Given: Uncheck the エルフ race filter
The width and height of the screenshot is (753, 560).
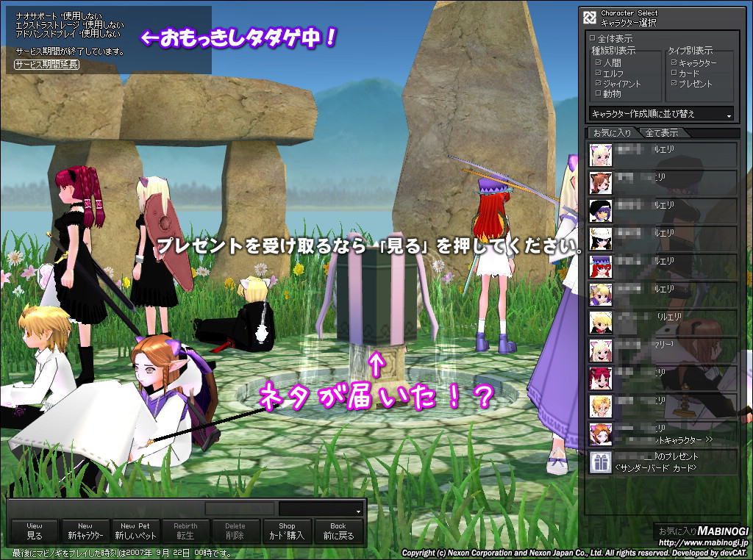Looking at the screenshot, I should tap(598, 73).
